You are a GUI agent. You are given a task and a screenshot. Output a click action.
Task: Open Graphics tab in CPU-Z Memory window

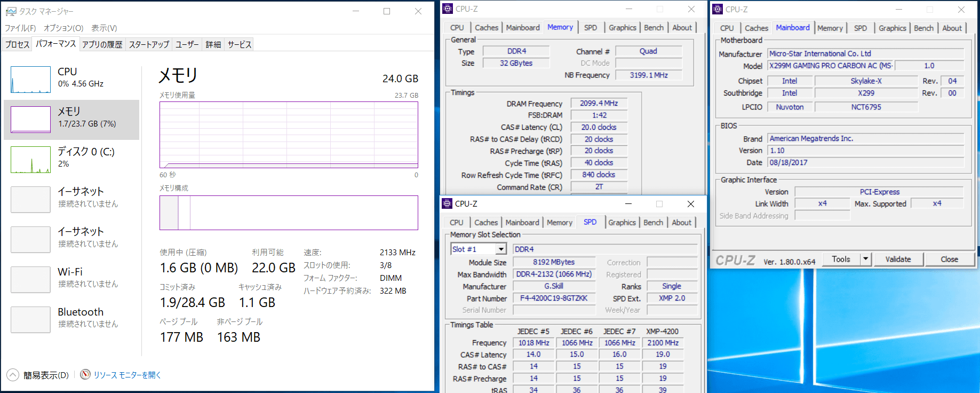(x=623, y=28)
